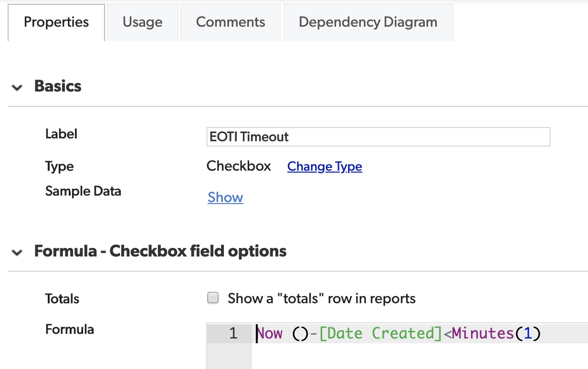Screen dimensions: 588x369
Task: Focus the Label field containing EOTI Timeout
Action: (378, 137)
